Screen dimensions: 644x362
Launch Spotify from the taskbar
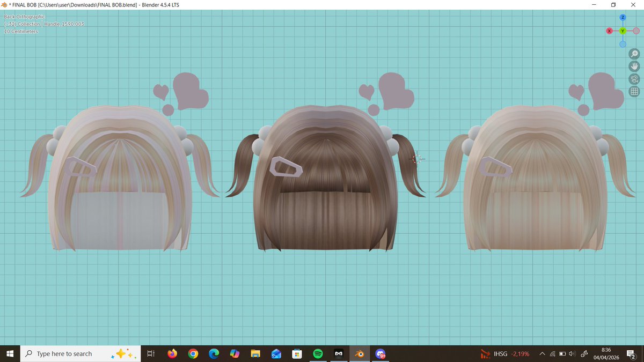coord(318,353)
